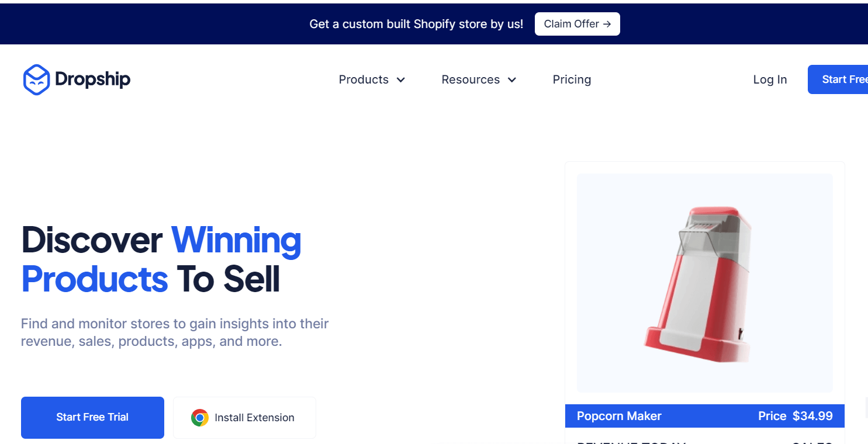Click the Install Extension button label
The image size is (868, 444).
(254, 418)
